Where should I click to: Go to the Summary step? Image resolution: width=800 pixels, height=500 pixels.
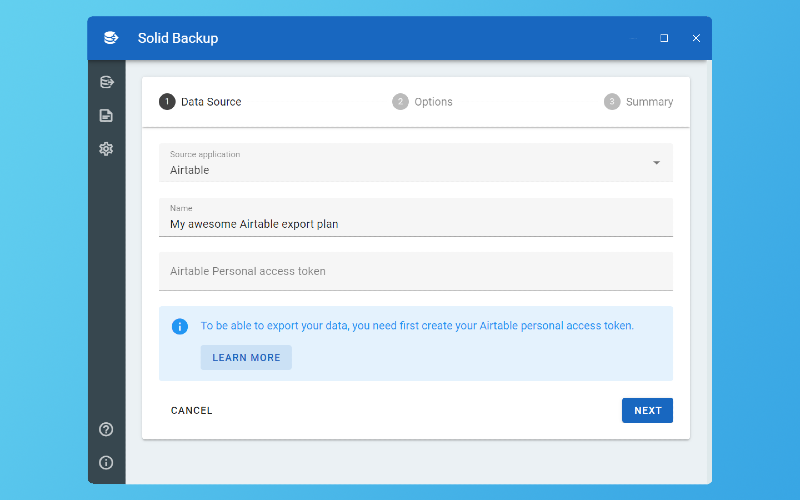click(x=638, y=102)
